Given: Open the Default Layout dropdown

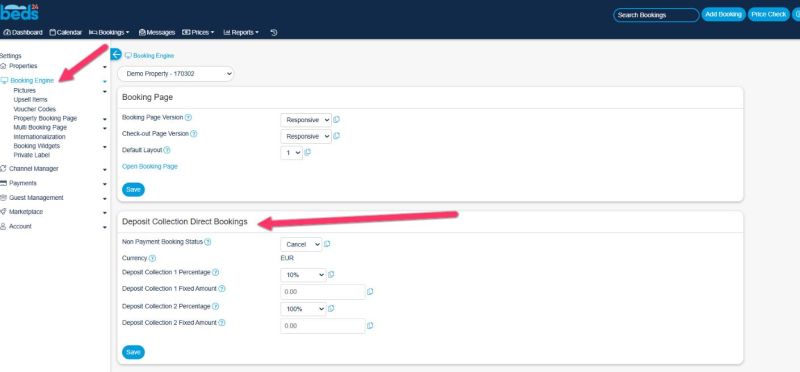Looking at the screenshot, I should 291,153.
